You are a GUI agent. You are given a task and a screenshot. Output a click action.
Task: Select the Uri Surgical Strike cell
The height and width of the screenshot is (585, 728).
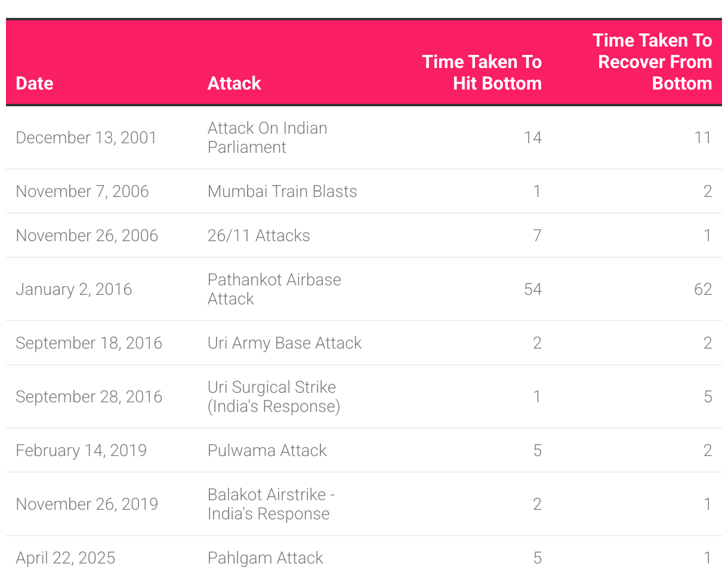point(274,397)
